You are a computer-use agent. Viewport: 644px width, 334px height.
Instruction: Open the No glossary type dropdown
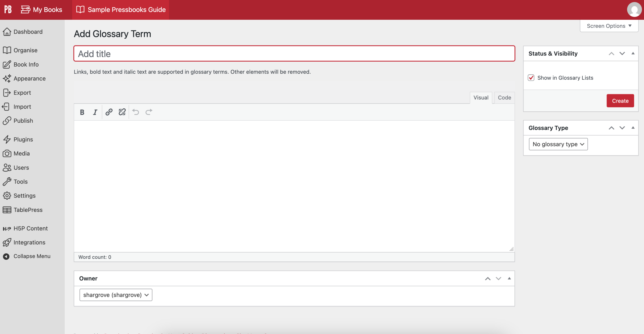coord(558,144)
